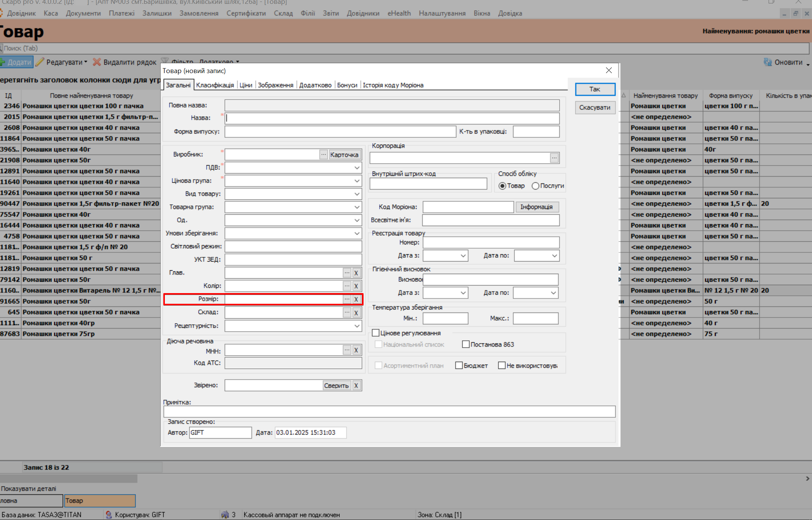
Task: Select the Послуги radio button
Action: coord(536,186)
